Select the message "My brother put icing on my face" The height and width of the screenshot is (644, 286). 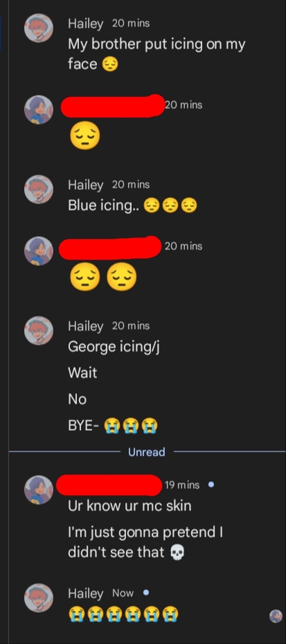coord(157,54)
